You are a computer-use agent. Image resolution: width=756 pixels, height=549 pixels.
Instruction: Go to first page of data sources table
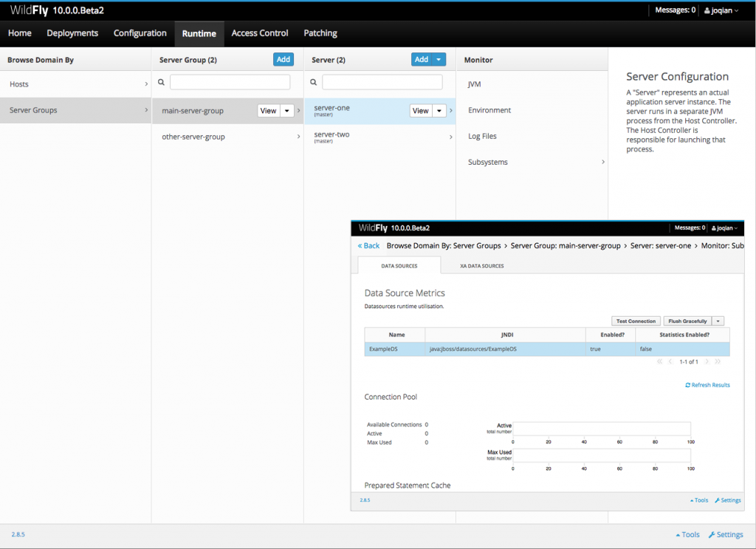pyautogui.click(x=659, y=362)
